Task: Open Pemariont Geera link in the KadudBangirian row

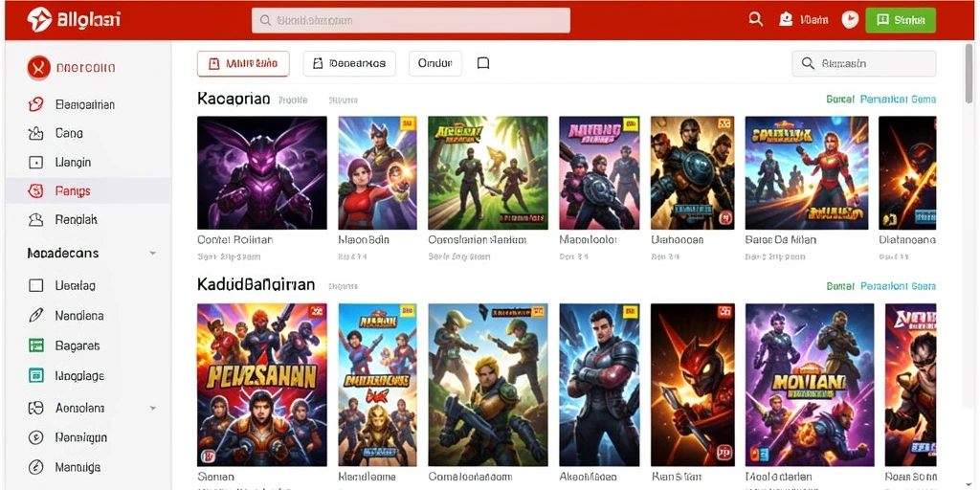Action: point(898,286)
